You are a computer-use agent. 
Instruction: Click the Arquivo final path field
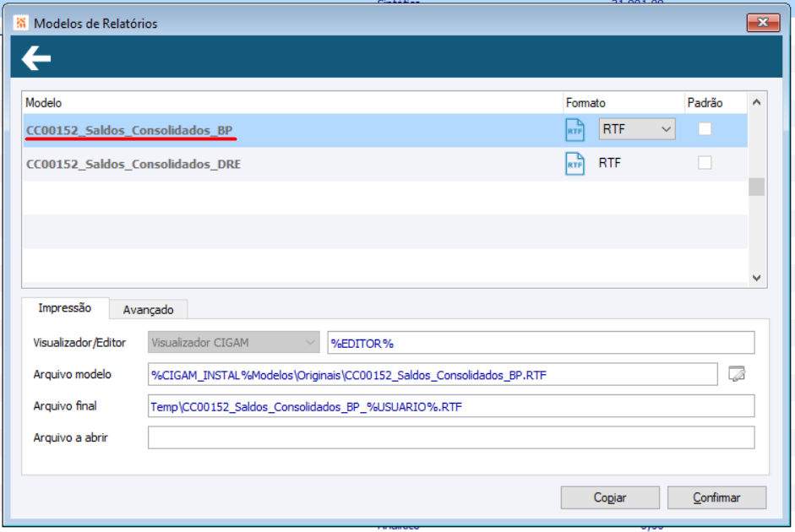pyautogui.click(x=451, y=406)
